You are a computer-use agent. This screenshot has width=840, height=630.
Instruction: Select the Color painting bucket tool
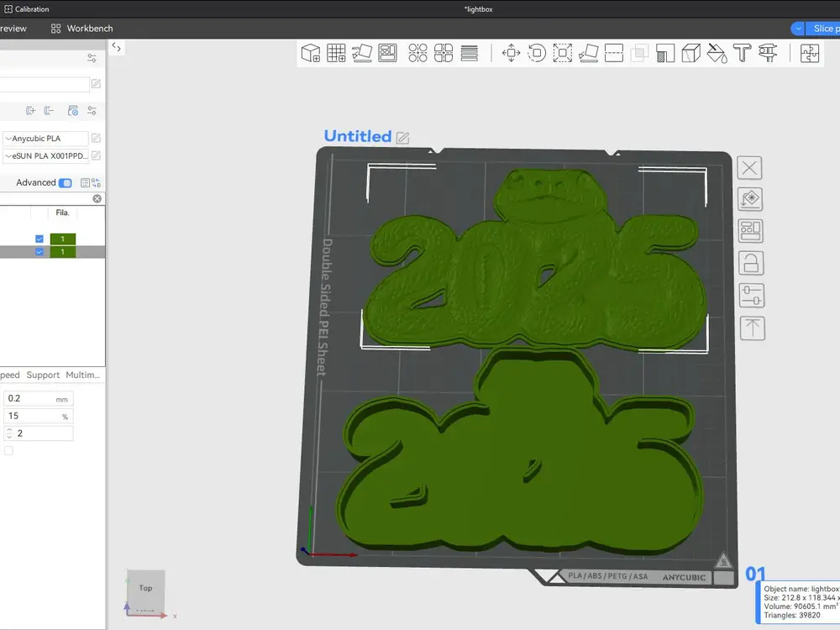click(x=717, y=53)
